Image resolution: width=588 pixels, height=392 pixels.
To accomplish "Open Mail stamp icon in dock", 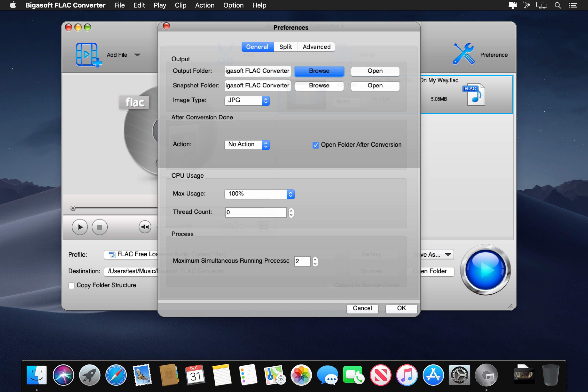I will [142, 375].
